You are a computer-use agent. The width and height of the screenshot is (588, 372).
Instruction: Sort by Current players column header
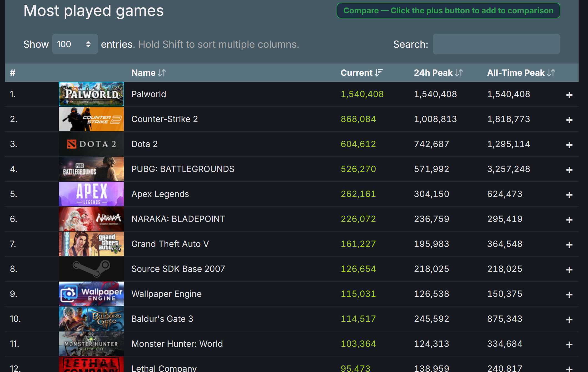[361, 73]
